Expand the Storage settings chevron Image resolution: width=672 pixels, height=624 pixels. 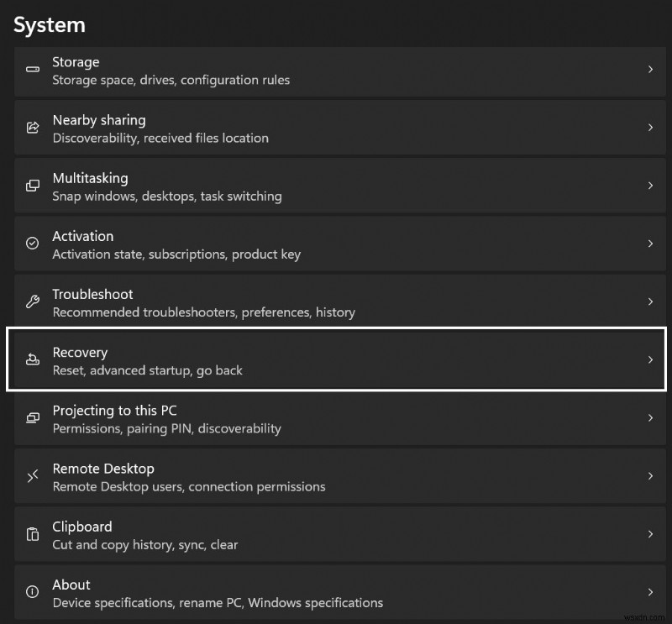coord(651,71)
